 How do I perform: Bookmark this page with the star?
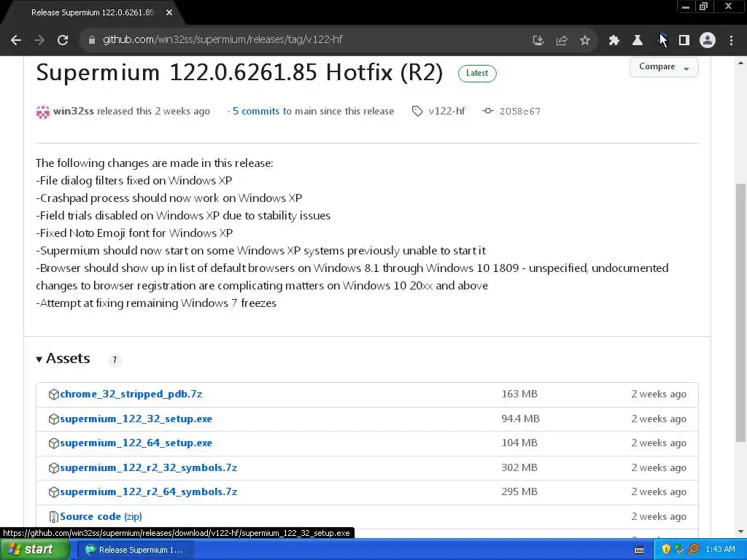(585, 41)
